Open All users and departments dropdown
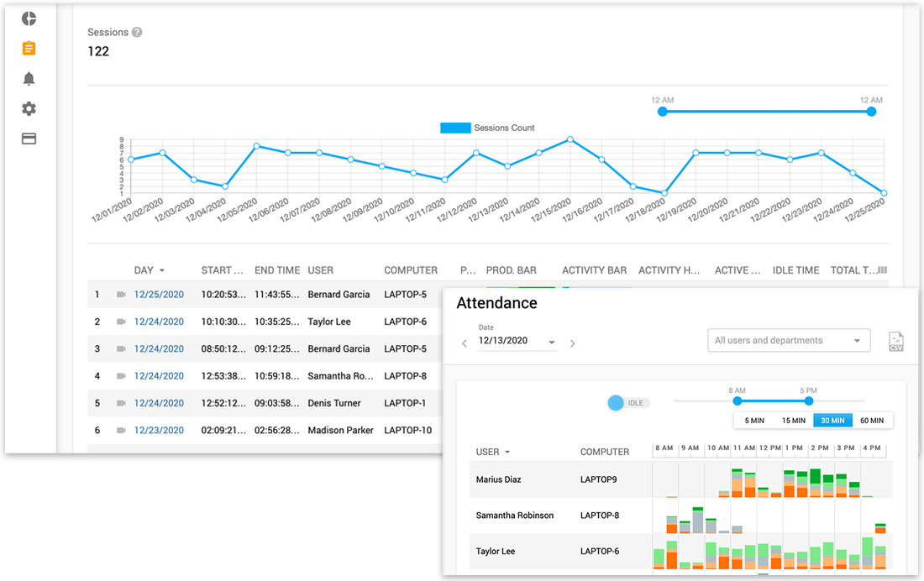The height and width of the screenshot is (581, 924). click(789, 341)
